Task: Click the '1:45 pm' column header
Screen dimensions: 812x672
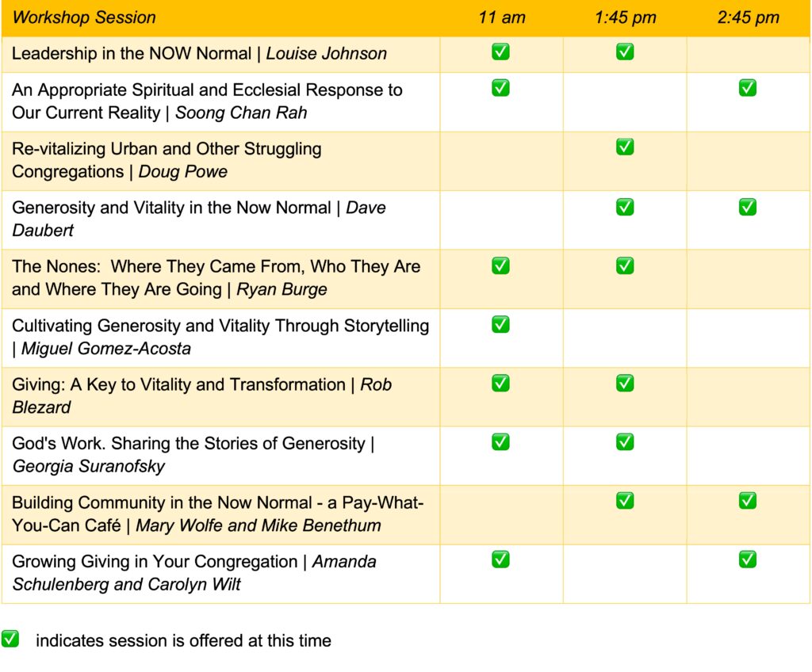Action: tap(625, 17)
